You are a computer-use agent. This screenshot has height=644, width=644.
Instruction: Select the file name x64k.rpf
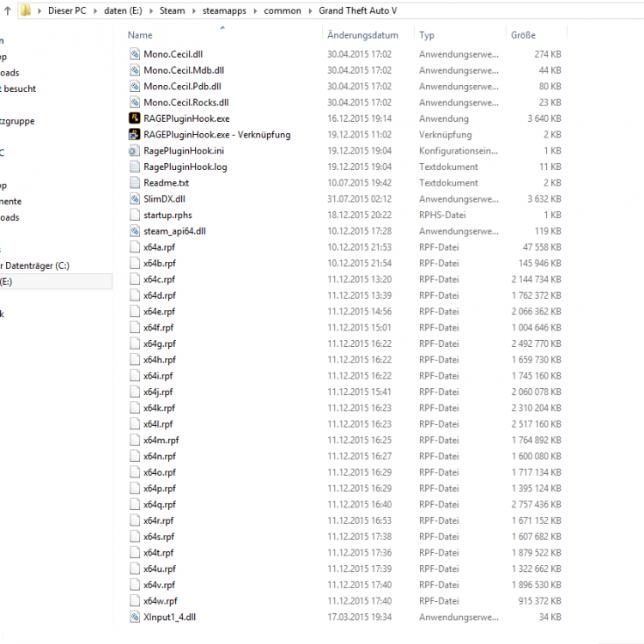pyautogui.click(x=160, y=408)
